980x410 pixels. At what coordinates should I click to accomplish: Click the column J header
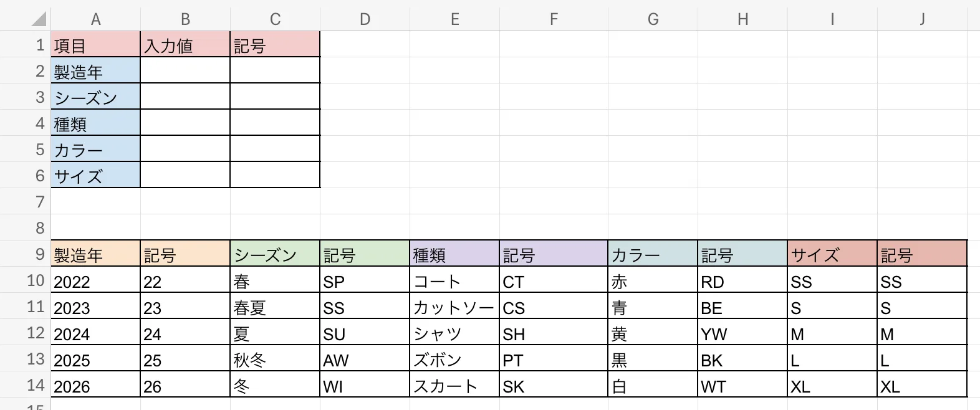922,19
